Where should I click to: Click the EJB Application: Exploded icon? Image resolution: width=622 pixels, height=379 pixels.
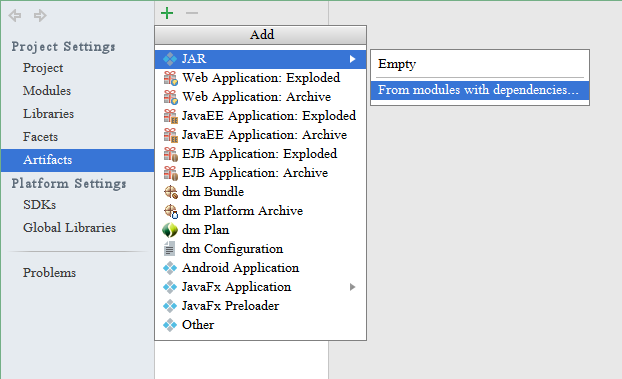(171, 154)
